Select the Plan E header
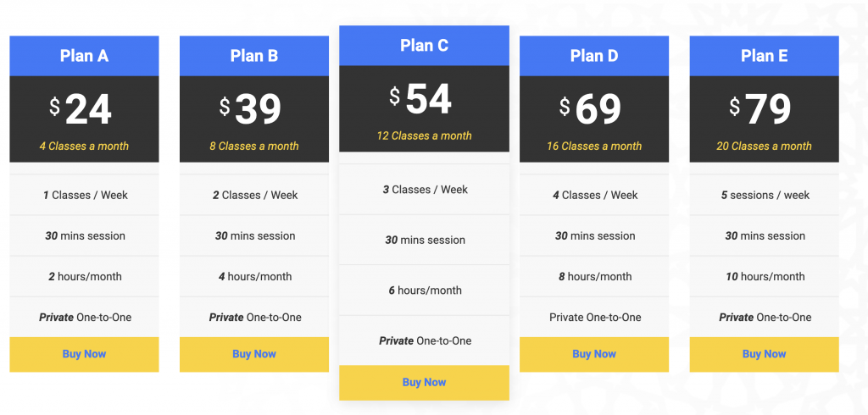868x415 pixels. pos(764,56)
